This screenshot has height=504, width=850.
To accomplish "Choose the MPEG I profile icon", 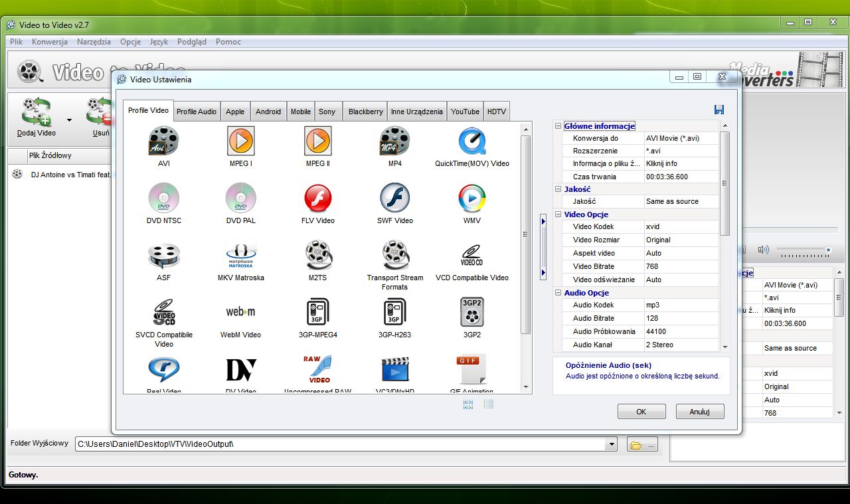I will pyautogui.click(x=241, y=141).
